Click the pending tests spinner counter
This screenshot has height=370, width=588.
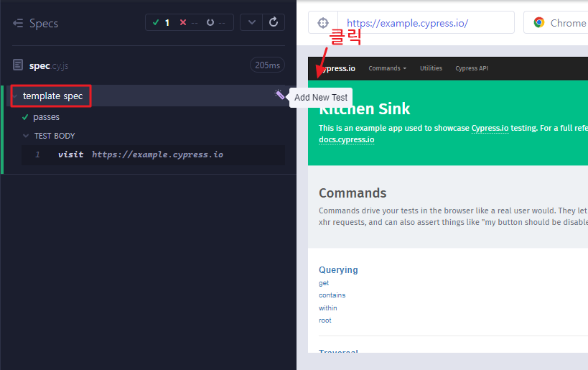(215, 22)
